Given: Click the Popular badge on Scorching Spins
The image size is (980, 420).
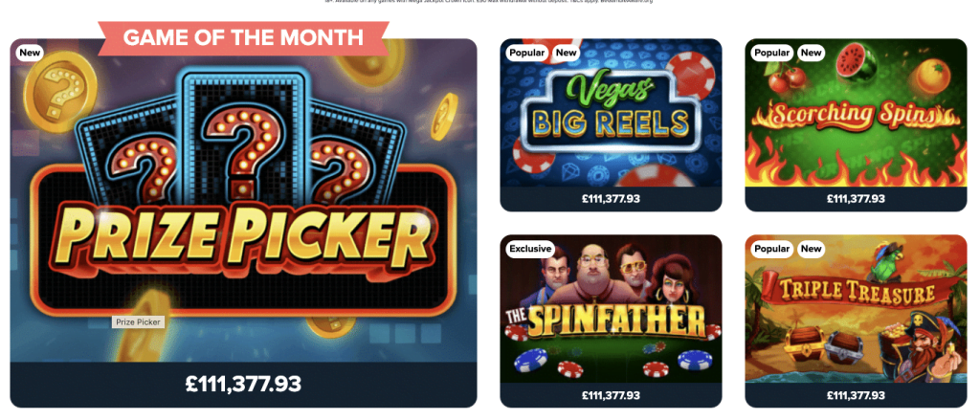Looking at the screenshot, I should coord(772,53).
